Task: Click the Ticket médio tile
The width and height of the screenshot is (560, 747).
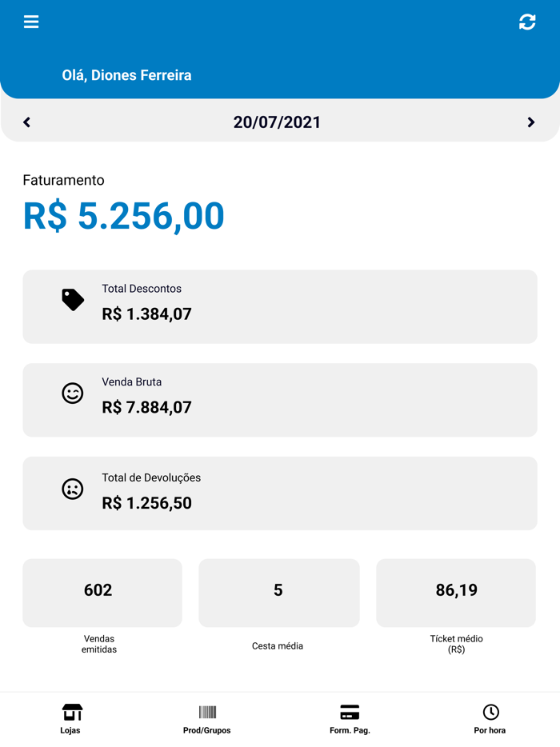Action: 455,593
